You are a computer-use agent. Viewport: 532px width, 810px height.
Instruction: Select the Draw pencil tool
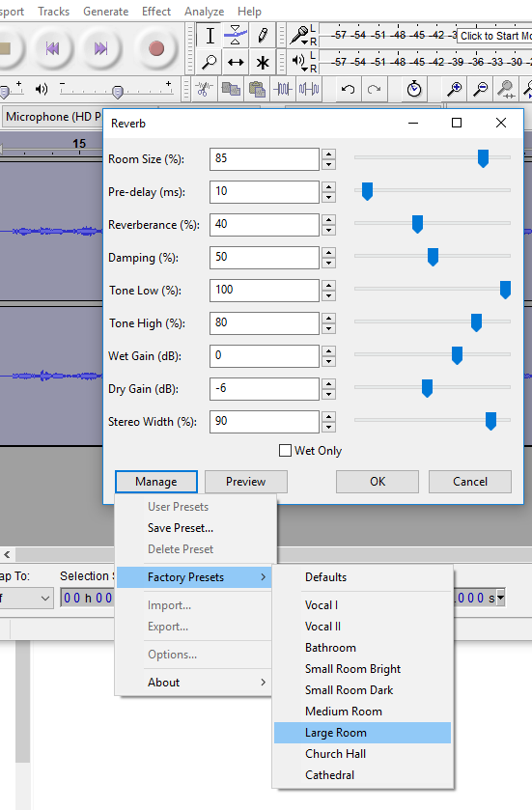coord(263,36)
